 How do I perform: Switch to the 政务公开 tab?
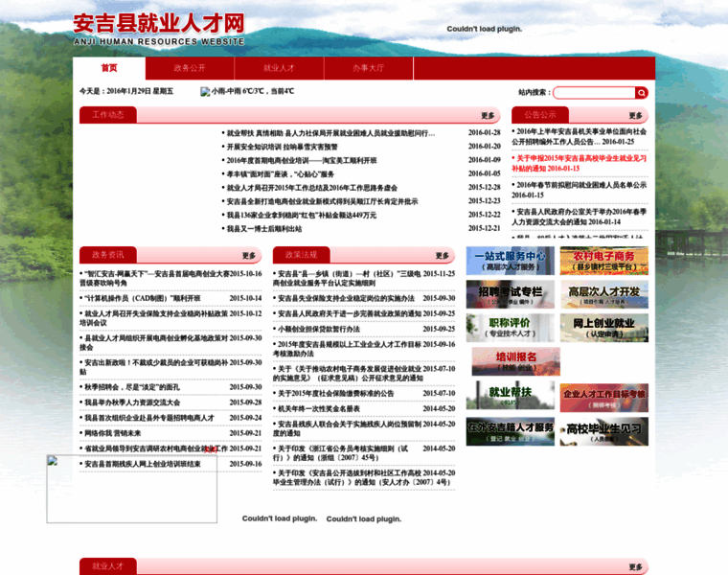[190, 68]
